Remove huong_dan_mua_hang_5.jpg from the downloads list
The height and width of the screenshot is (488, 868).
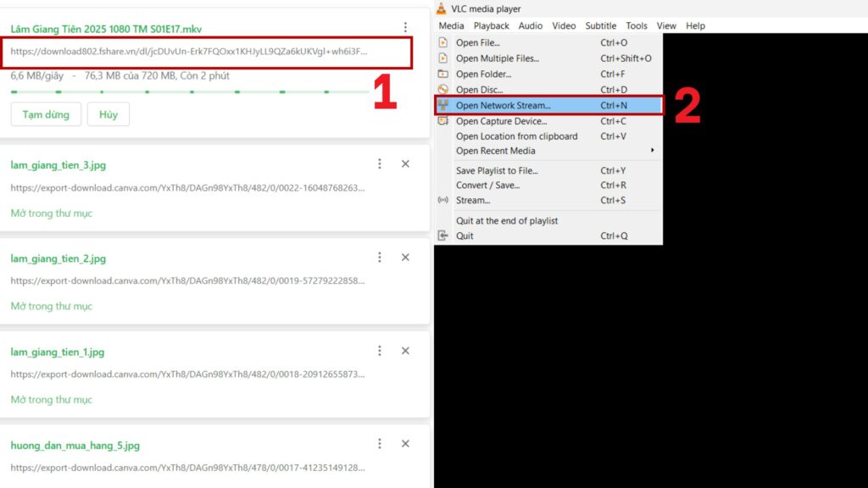pos(406,444)
